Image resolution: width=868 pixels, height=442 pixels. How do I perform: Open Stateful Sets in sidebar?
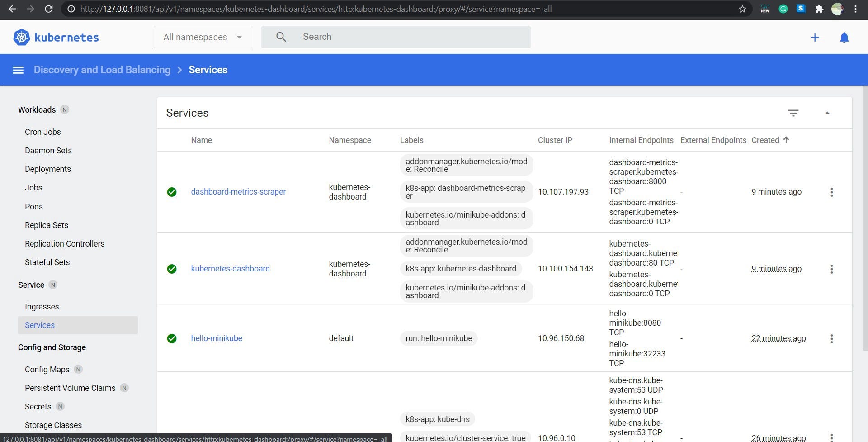(47, 262)
